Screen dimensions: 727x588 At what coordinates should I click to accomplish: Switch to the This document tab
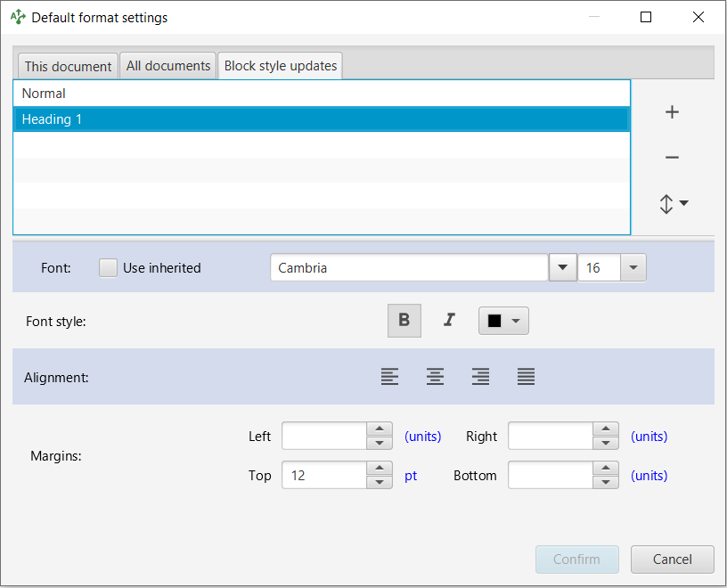tap(68, 66)
